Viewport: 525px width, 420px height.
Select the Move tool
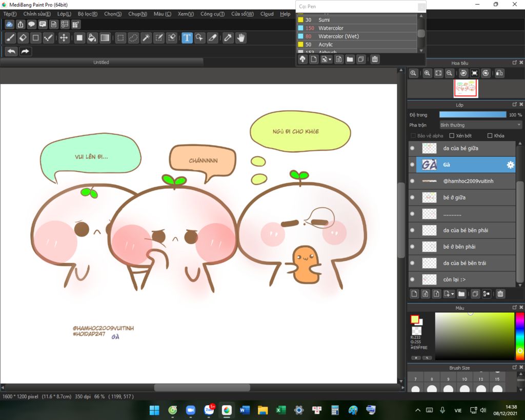(64, 38)
